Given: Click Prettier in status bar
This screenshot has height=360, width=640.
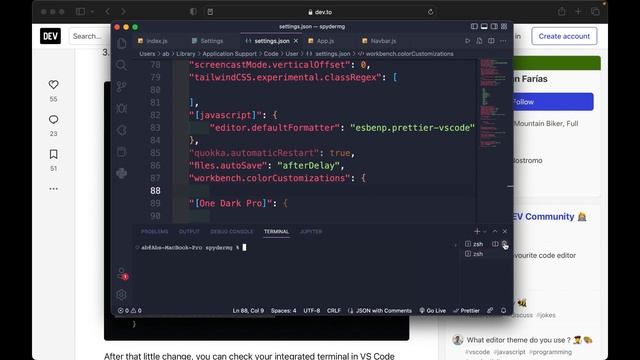Looking at the screenshot, I should click(466, 311).
